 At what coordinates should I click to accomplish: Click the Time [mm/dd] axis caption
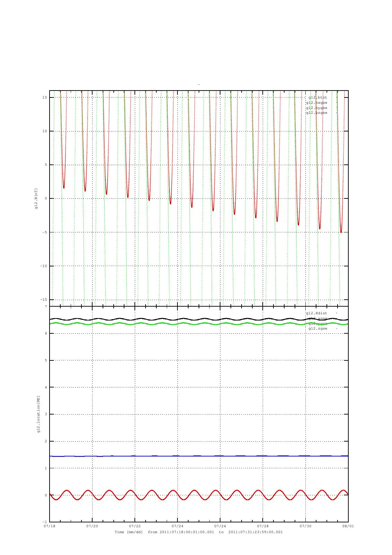[x=129, y=532]
